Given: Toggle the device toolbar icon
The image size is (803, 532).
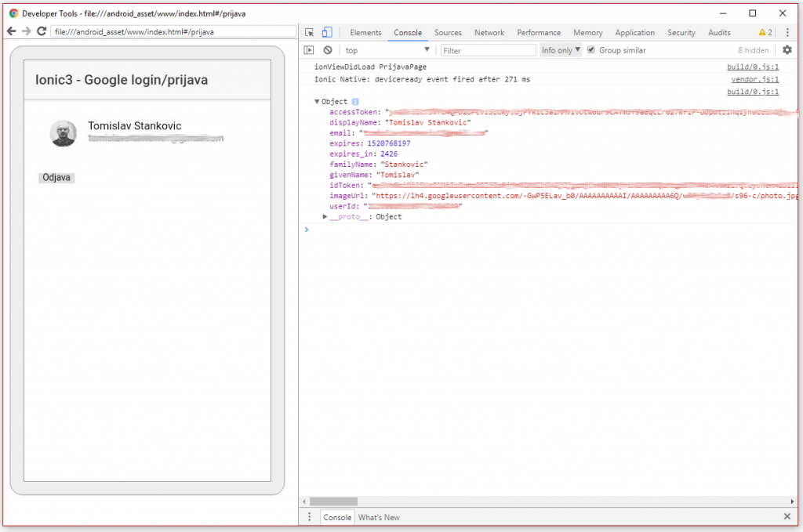Looking at the screenshot, I should click(x=327, y=33).
